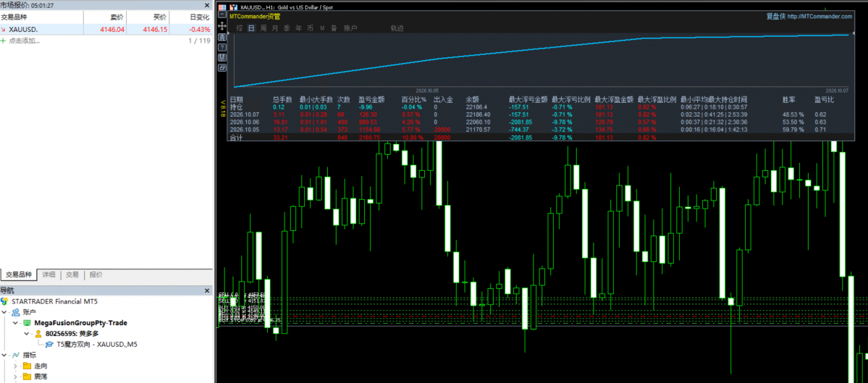Select the T5魔方双向 - XAUUSD.,M5 expert
868x383 pixels.
tap(97, 344)
